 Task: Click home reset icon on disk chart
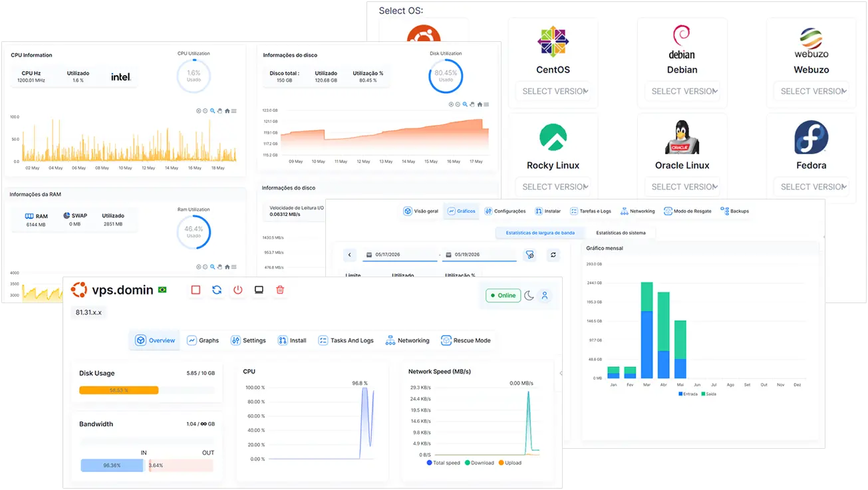point(480,104)
